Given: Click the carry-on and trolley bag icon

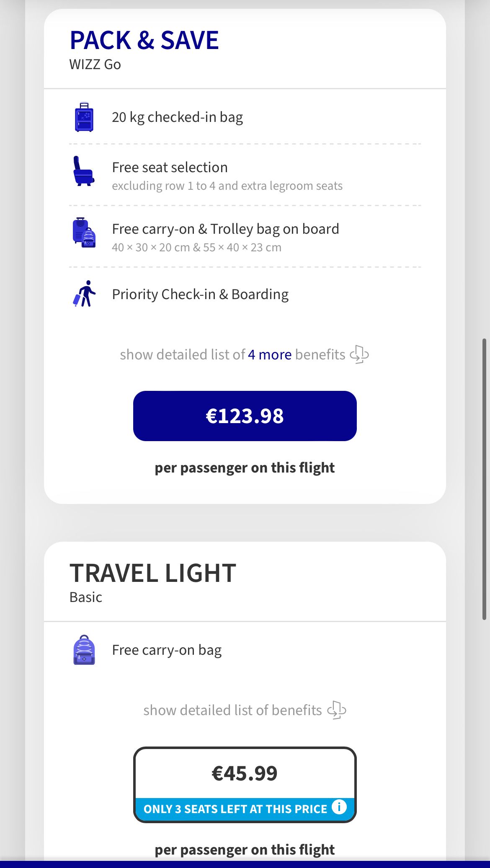Looking at the screenshot, I should 84,232.
